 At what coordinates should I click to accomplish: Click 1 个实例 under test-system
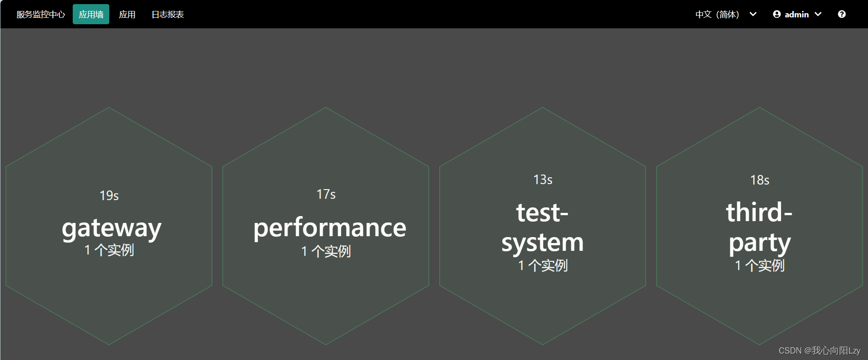click(x=542, y=265)
